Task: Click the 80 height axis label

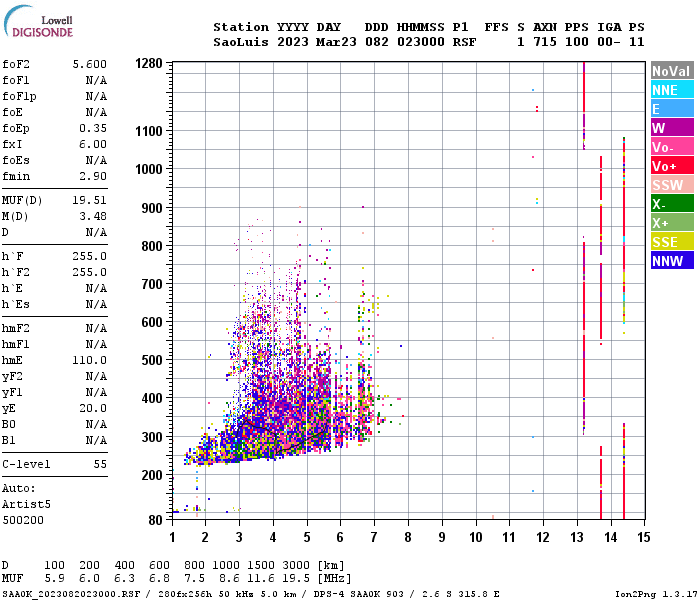Action: click(x=155, y=521)
